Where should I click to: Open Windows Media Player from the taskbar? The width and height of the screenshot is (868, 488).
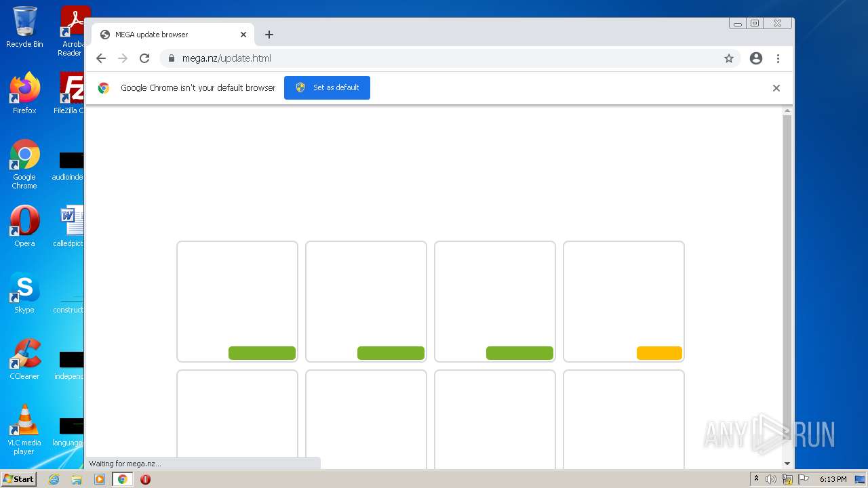[100, 479]
